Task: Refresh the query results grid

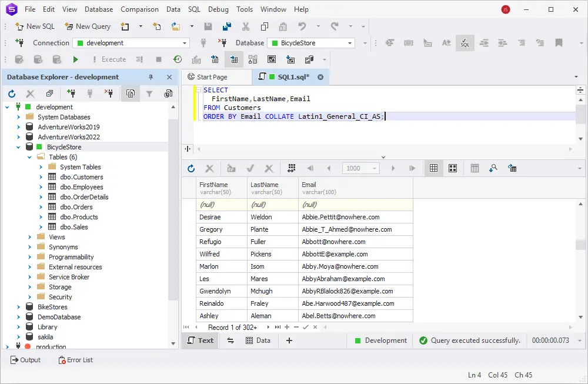Action: (191, 168)
